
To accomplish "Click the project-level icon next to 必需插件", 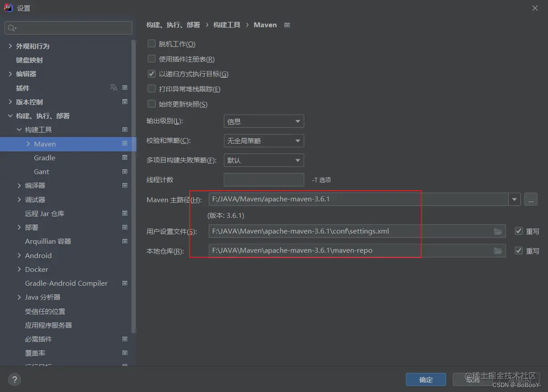I will click(x=125, y=339).
